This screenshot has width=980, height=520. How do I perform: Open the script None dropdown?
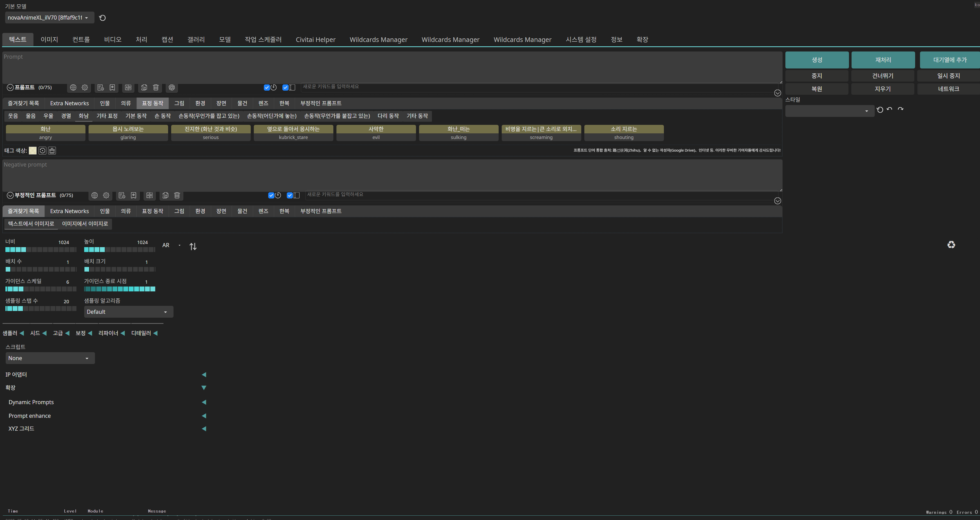point(50,358)
